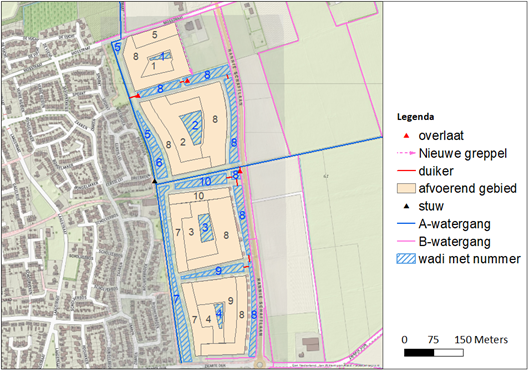Click the black stuw marker on map
The width and height of the screenshot is (529, 371).
(155, 181)
